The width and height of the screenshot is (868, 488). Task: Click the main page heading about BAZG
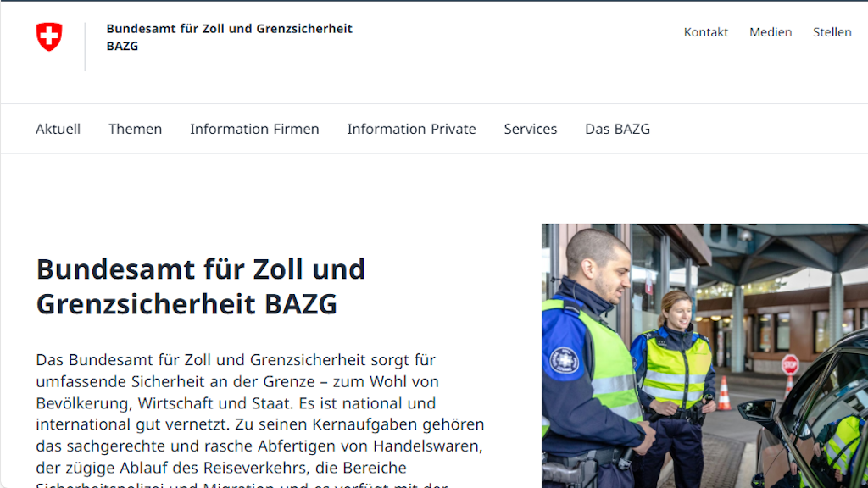tap(201, 286)
